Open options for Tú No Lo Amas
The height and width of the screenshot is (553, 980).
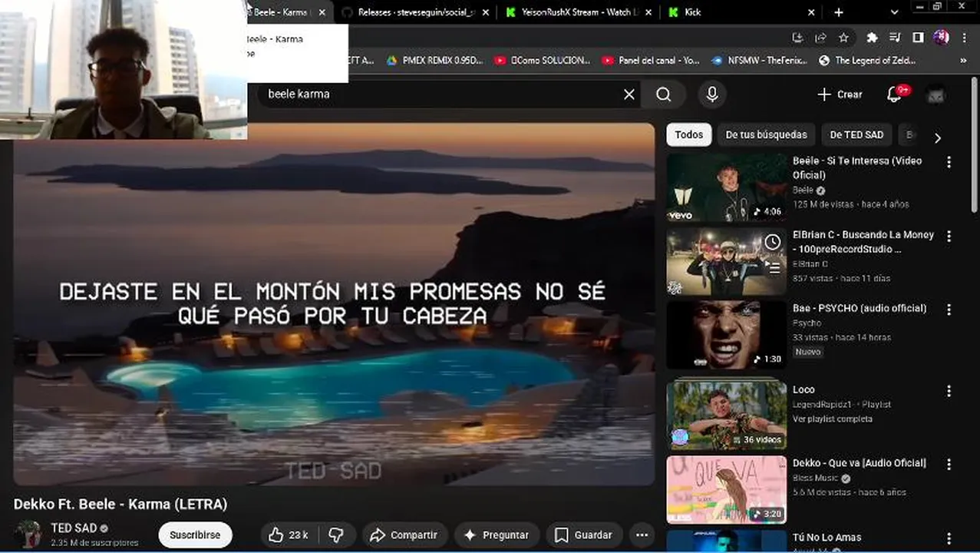pyautogui.click(x=949, y=538)
